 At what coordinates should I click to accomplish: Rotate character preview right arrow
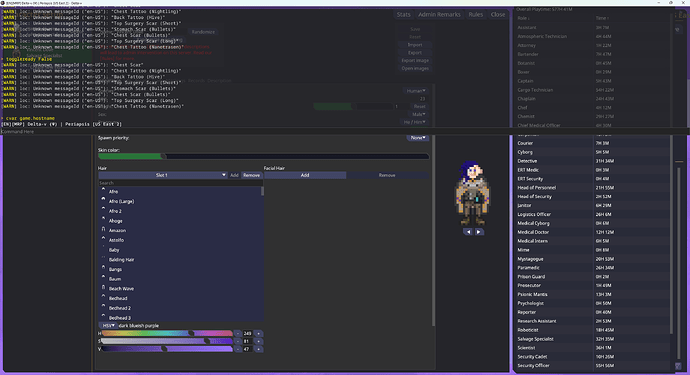(479, 232)
